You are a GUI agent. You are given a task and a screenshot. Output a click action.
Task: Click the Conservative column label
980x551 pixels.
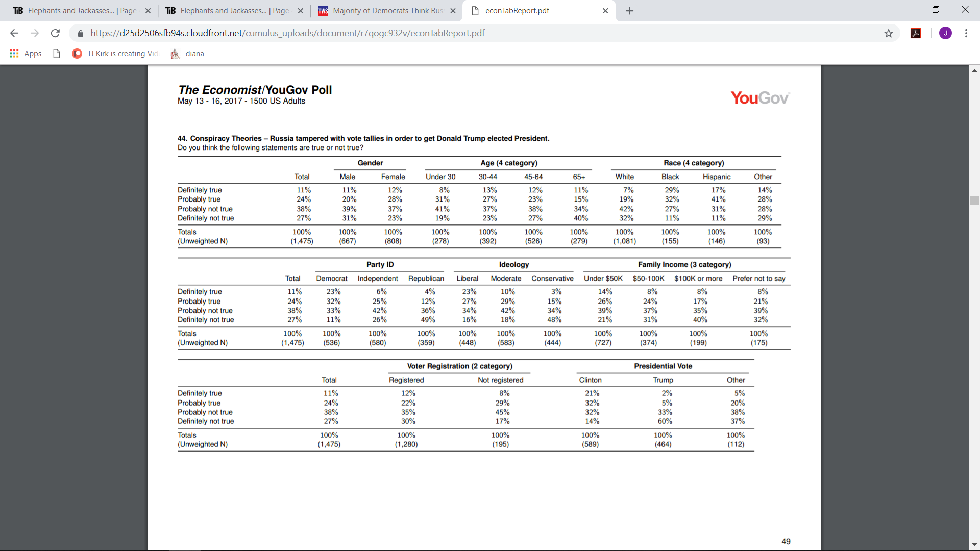click(552, 278)
